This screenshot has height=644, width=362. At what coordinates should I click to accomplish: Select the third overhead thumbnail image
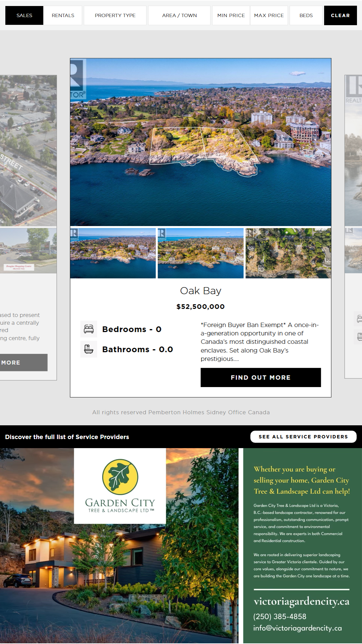(x=288, y=253)
